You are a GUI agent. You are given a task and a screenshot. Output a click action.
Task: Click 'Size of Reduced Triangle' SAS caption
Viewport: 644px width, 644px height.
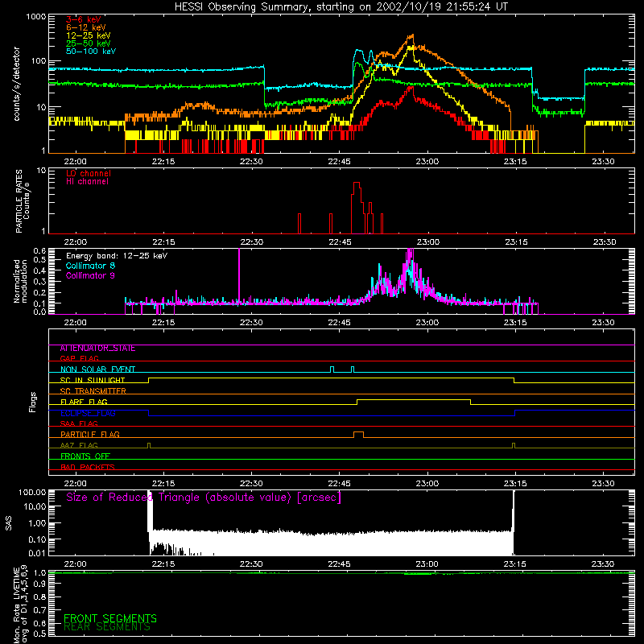coord(204,497)
